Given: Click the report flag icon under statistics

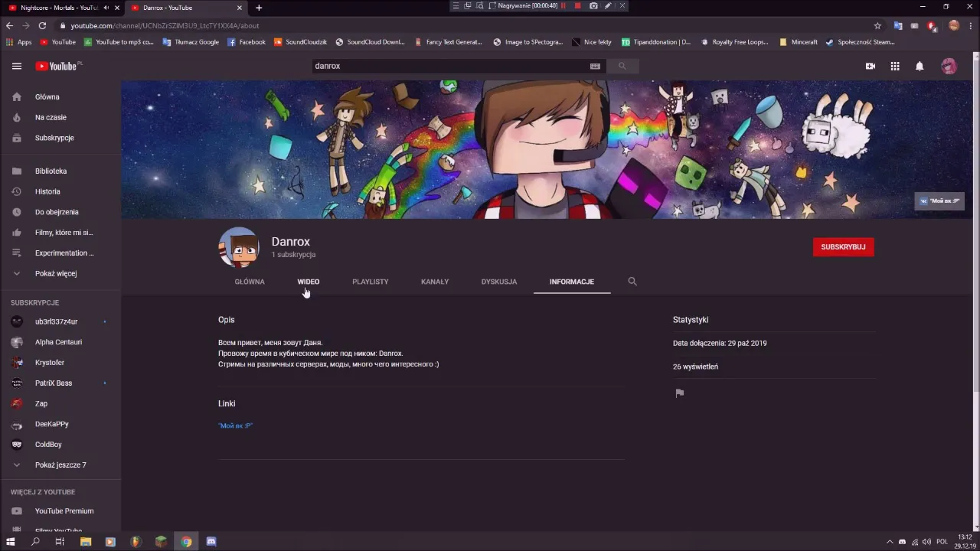Looking at the screenshot, I should pyautogui.click(x=679, y=393).
